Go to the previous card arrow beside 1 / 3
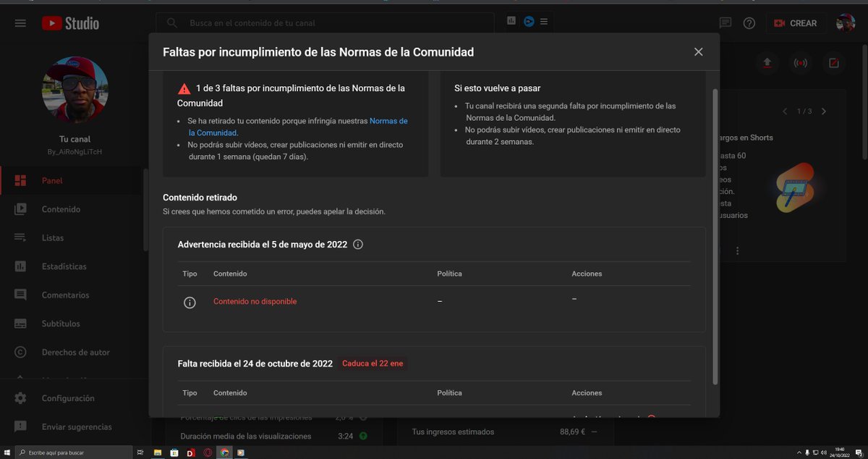Screen dimensions: 868x459 (x=786, y=111)
